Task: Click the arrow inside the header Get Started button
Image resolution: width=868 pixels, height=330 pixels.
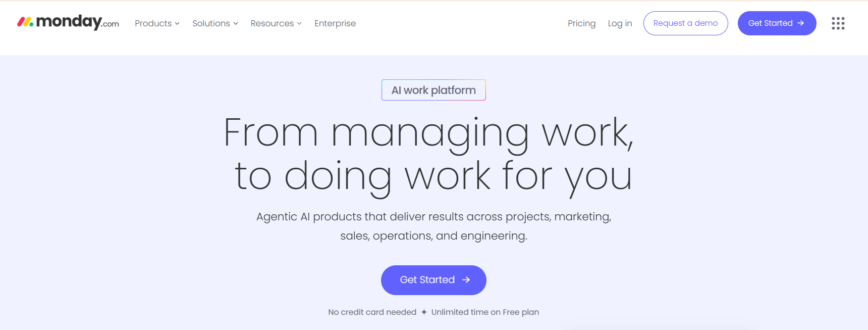Action: point(801,23)
